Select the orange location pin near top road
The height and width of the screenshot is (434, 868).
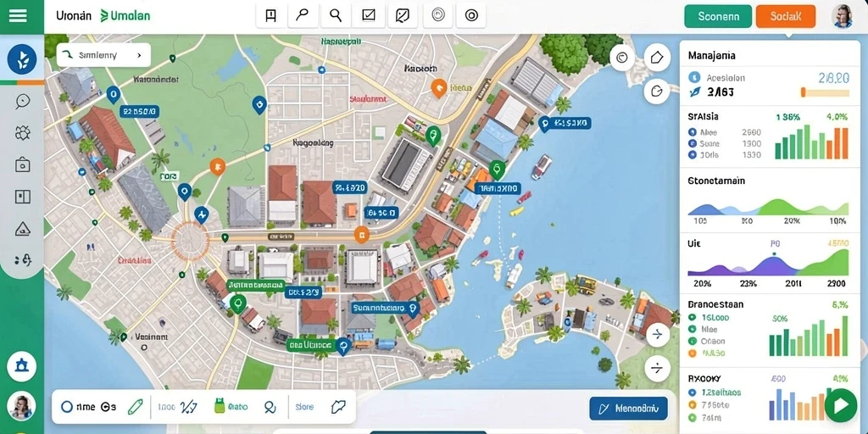pyautogui.click(x=438, y=87)
